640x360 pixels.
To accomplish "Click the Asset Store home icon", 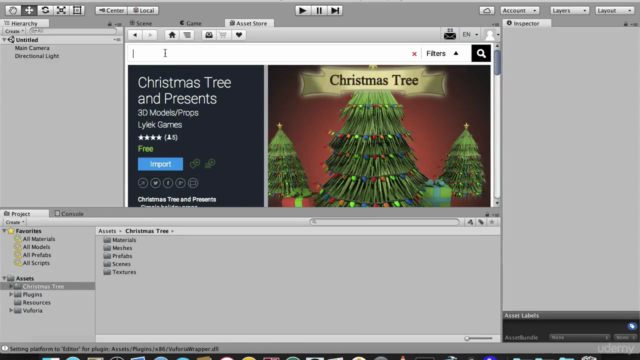I will click(172, 35).
